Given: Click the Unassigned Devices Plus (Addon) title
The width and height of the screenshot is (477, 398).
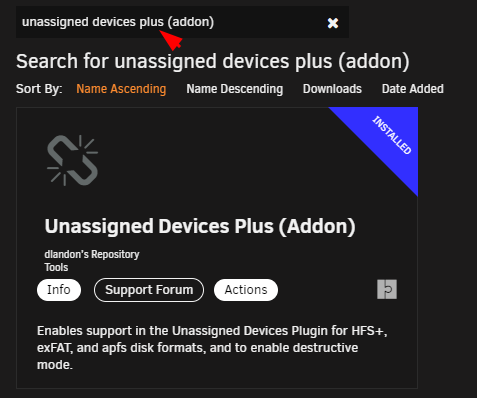Looking at the screenshot, I should (x=200, y=226).
